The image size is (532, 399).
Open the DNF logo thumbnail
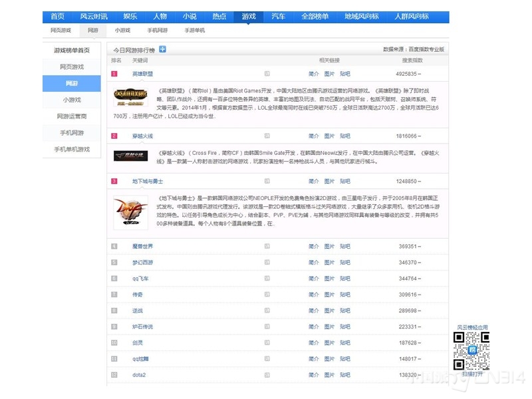pyautogui.click(x=130, y=213)
